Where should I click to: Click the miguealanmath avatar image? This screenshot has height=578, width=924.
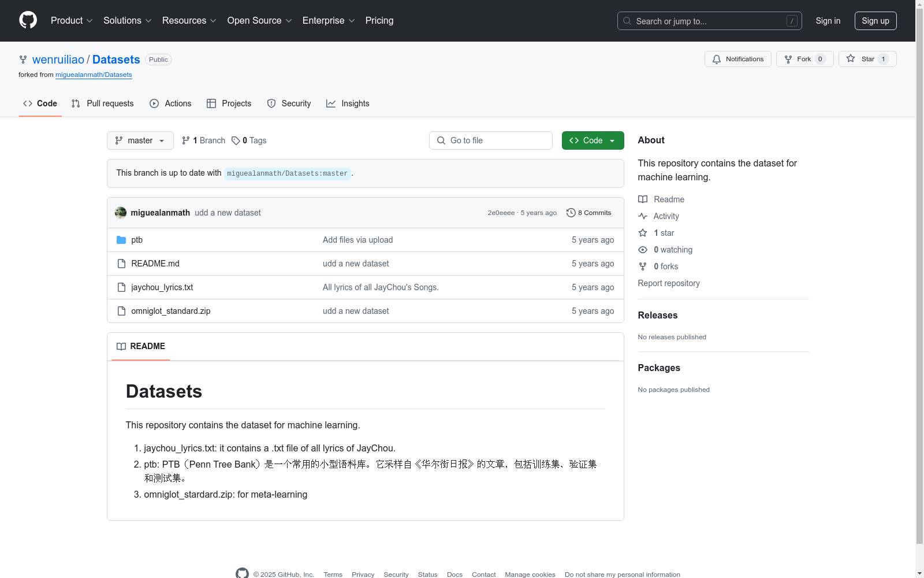tap(121, 213)
